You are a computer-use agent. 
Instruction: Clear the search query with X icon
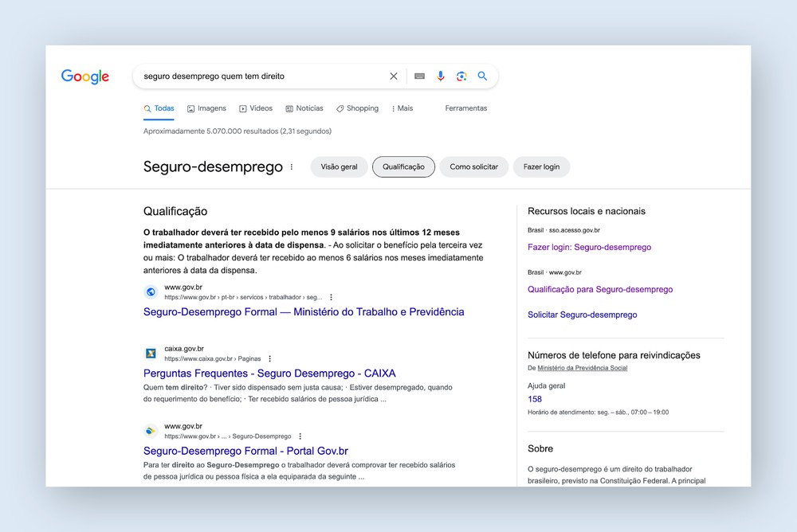click(x=393, y=76)
